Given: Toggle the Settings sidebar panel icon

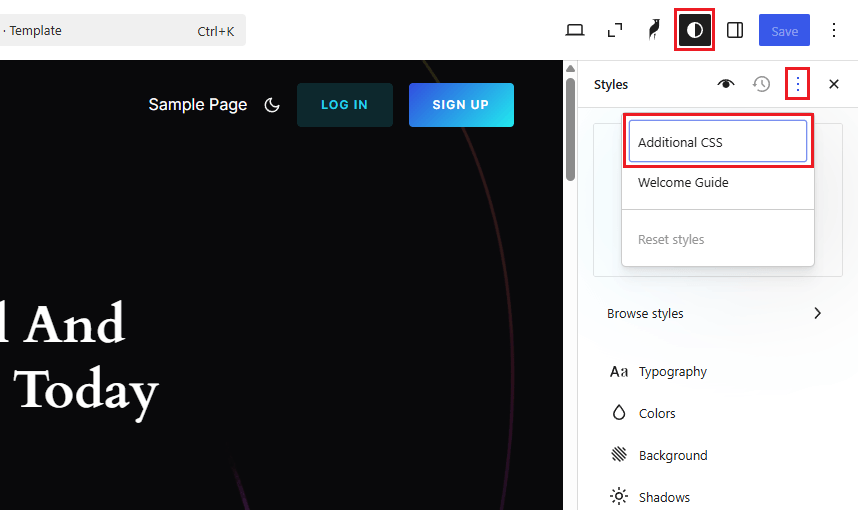Looking at the screenshot, I should pos(735,30).
